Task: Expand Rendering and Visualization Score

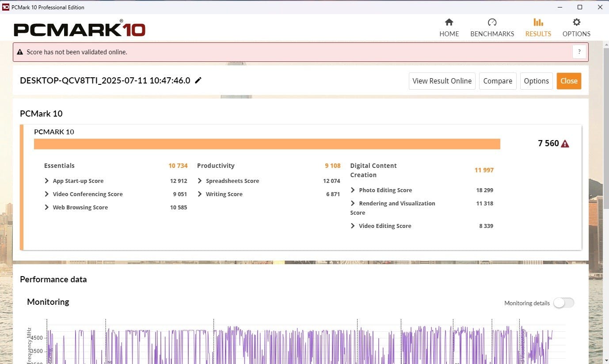Action: pos(353,203)
